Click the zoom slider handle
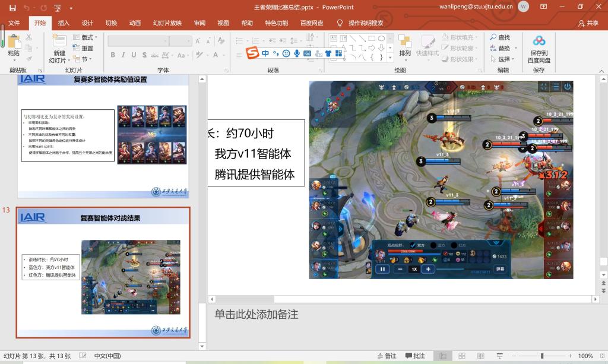The image size is (608, 364). [x=541, y=356]
